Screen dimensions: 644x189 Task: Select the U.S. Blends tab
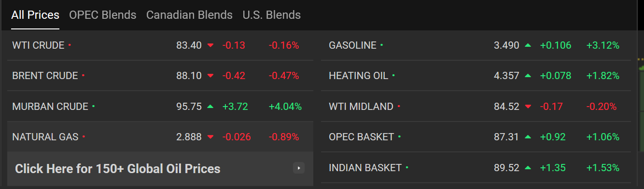click(271, 15)
